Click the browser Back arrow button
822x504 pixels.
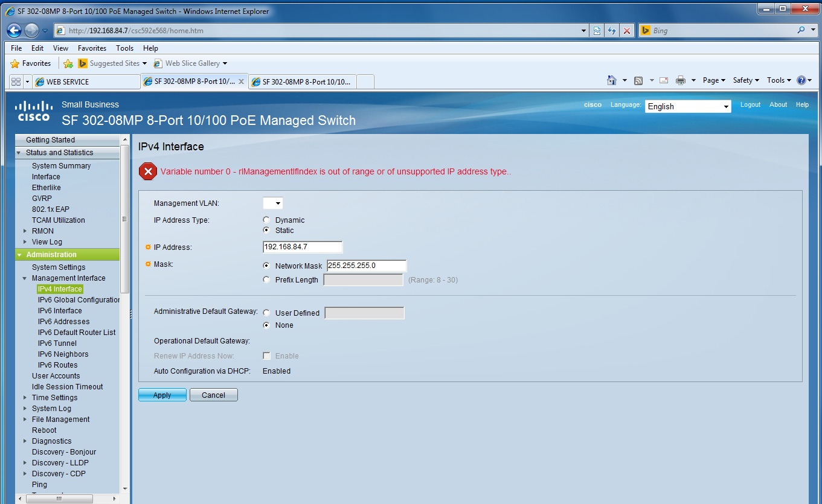(14, 30)
